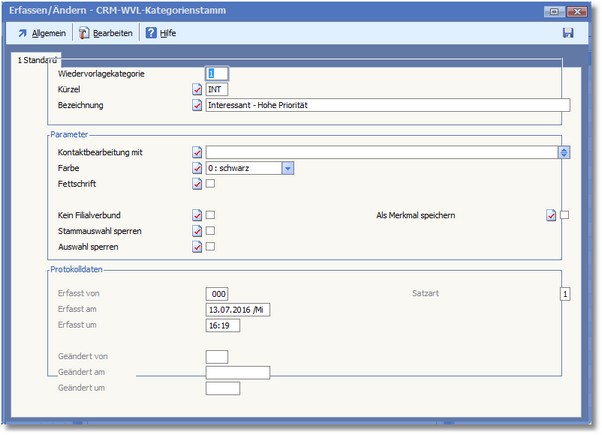This screenshot has height=435, width=602.
Task: Click the edit-mark icon beside Bezeichnung
Action: point(196,105)
